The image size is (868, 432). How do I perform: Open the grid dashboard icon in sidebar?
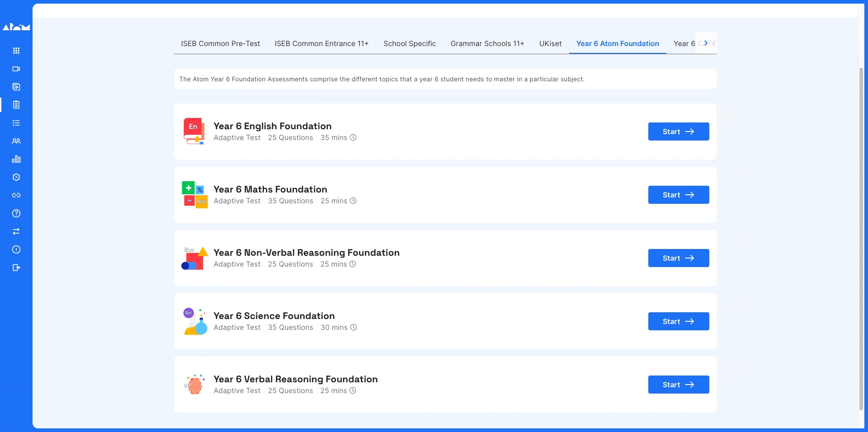[16, 51]
